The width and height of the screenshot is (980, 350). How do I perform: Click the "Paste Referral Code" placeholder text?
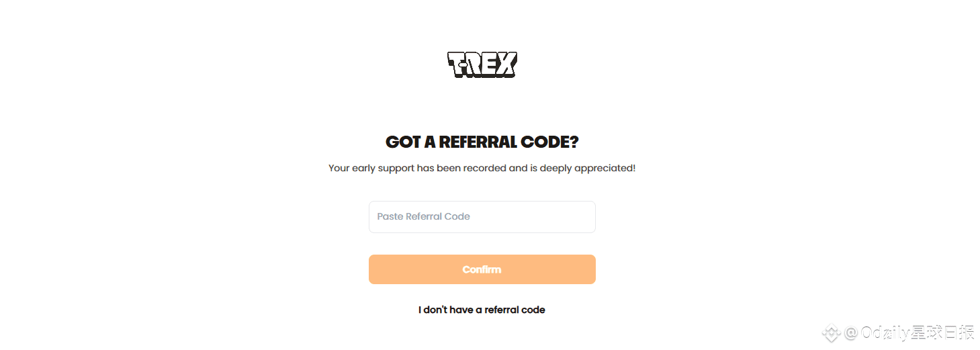[423, 217]
